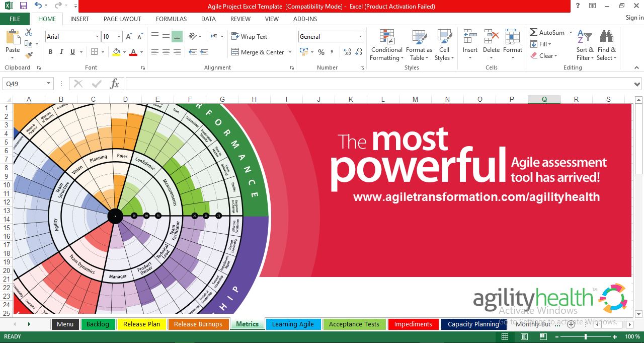Apply comma style format
Viewport: 644px width, 343px height.
point(333,52)
